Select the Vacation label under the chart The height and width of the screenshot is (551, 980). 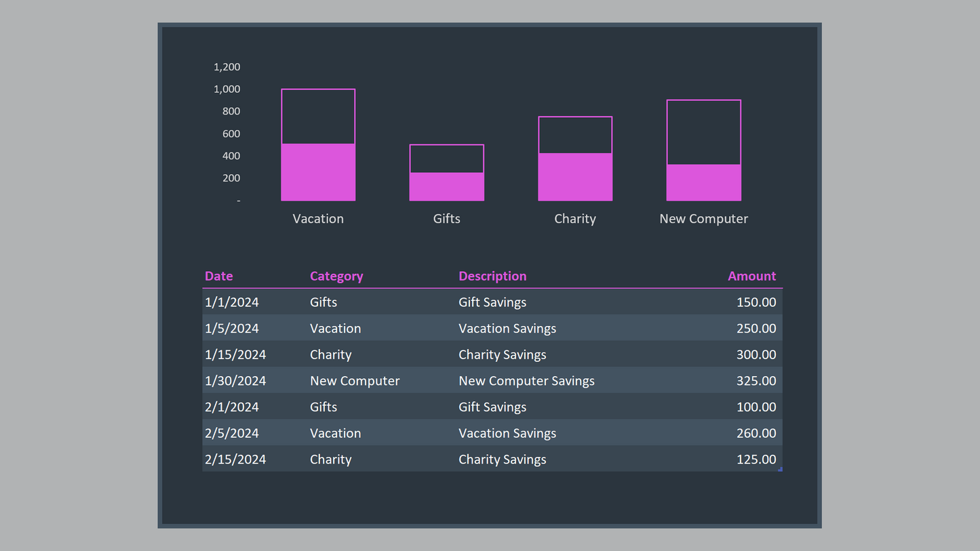(x=318, y=219)
